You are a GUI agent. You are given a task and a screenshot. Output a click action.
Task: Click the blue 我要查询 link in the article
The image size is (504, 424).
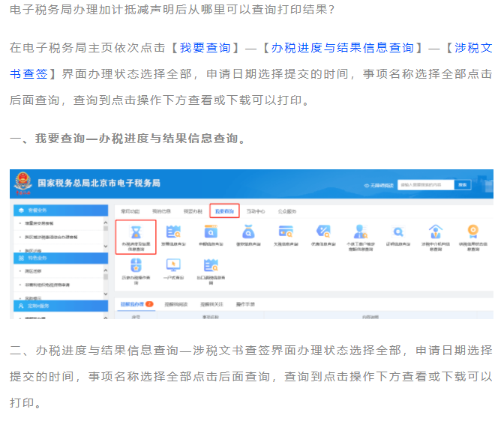click(205, 48)
